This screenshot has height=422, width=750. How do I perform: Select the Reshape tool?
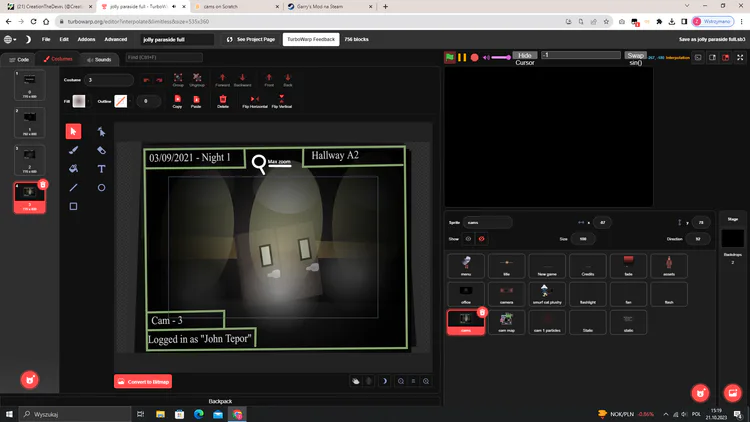click(x=101, y=131)
